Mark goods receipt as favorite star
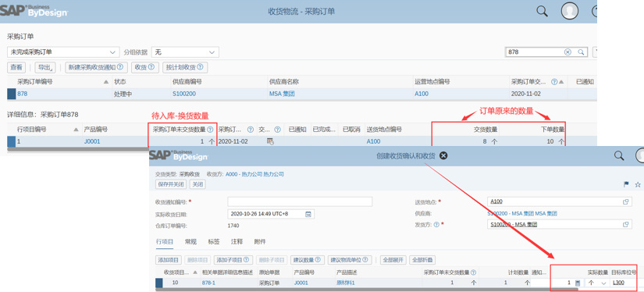This screenshot has height=292, width=644. [638, 184]
